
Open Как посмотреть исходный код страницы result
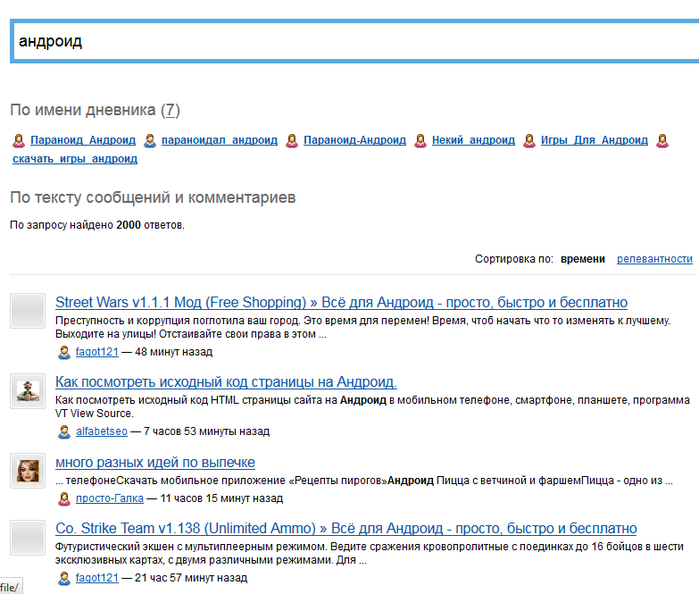click(x=226, y=382)
